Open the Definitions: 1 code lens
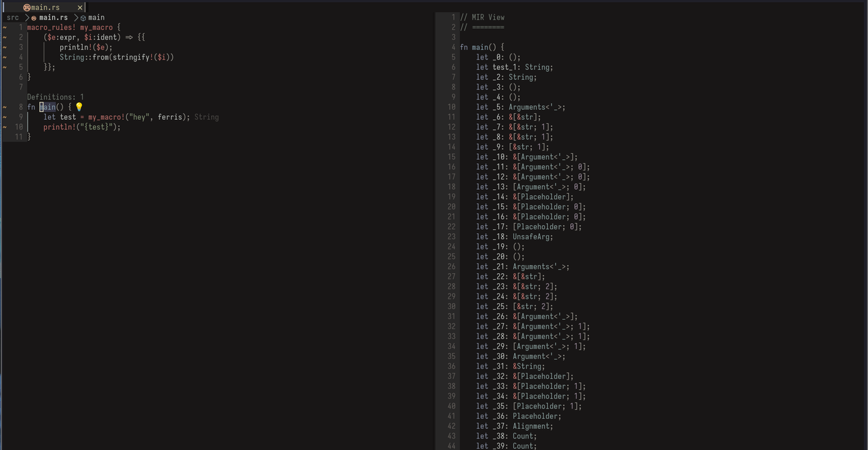868x450 pixels. coord(54,97)
